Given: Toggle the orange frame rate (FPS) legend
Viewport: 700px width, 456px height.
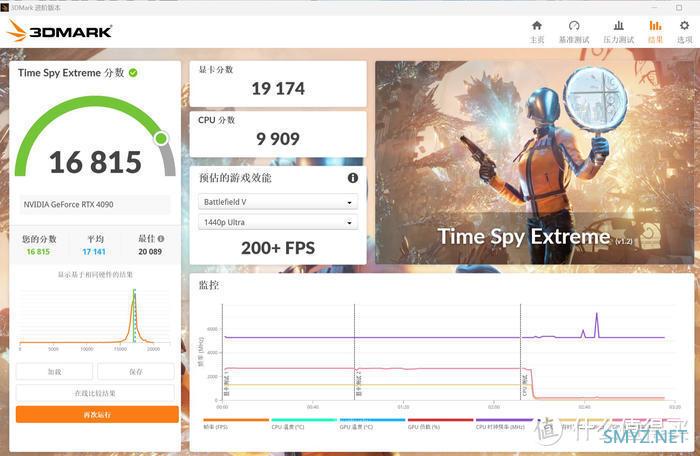Looking at the screenshot, I should 236,424.
